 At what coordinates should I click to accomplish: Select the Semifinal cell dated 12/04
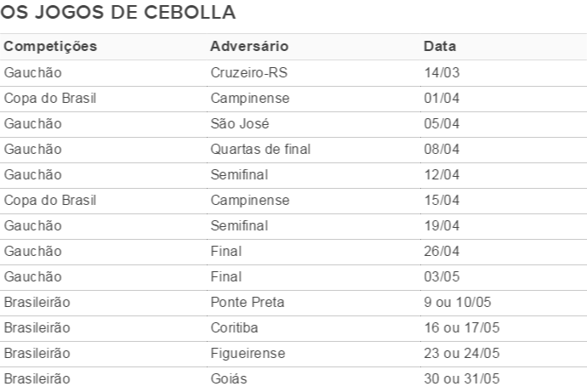(x=239, y=174)
